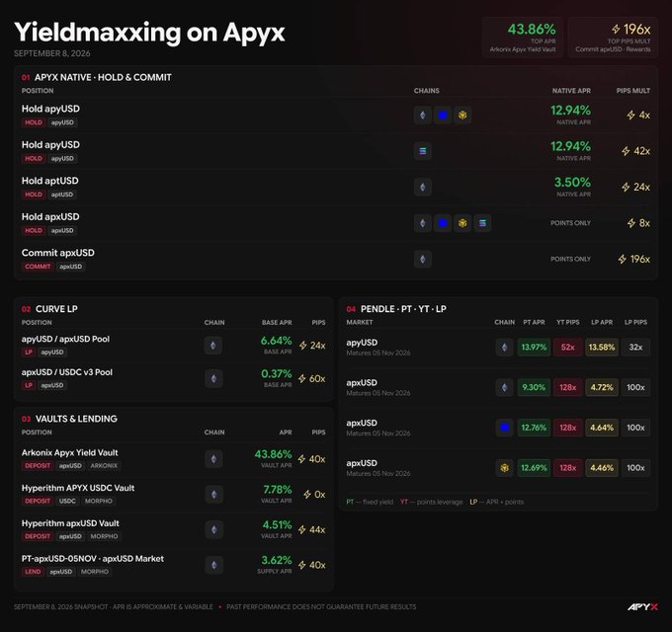The height and width of the screenshot is (632, 672).
Task: Click the 42x pips multiplier value
Action: (641, 151)
